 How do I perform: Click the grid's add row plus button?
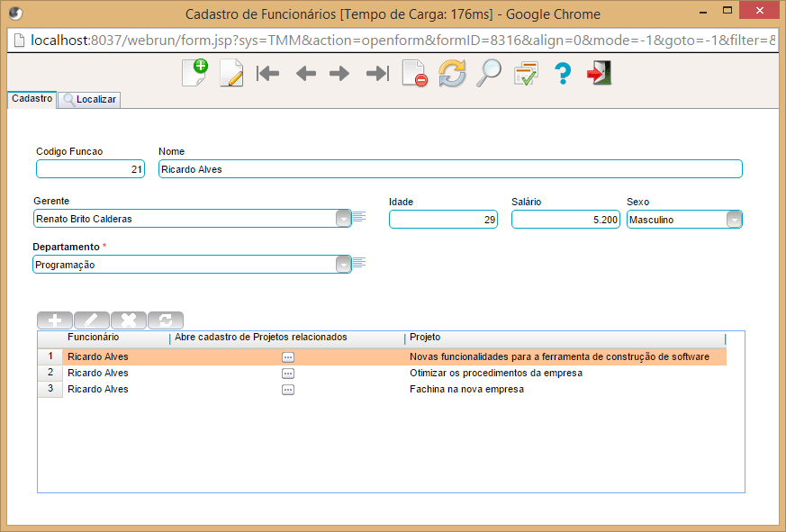tap(55, 320)
